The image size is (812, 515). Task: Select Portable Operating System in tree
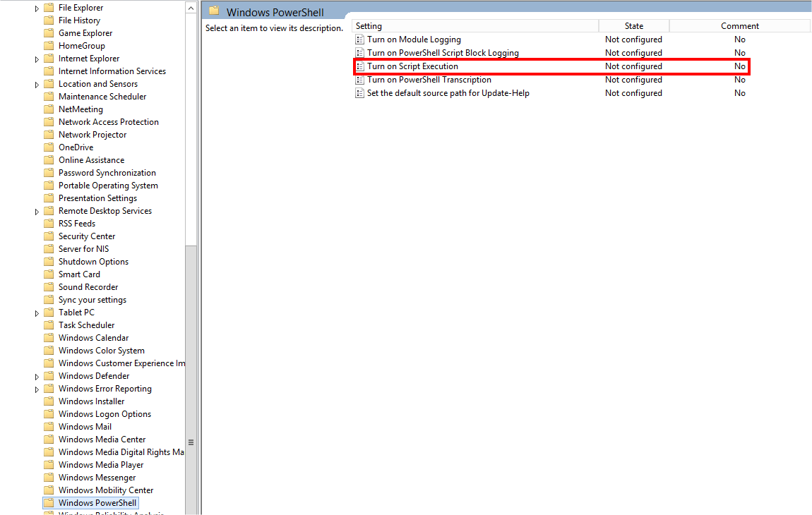click(x=108, y=186)
